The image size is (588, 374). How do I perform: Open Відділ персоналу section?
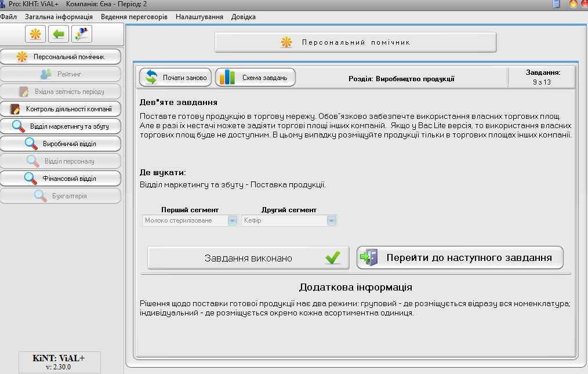[60, 161]
